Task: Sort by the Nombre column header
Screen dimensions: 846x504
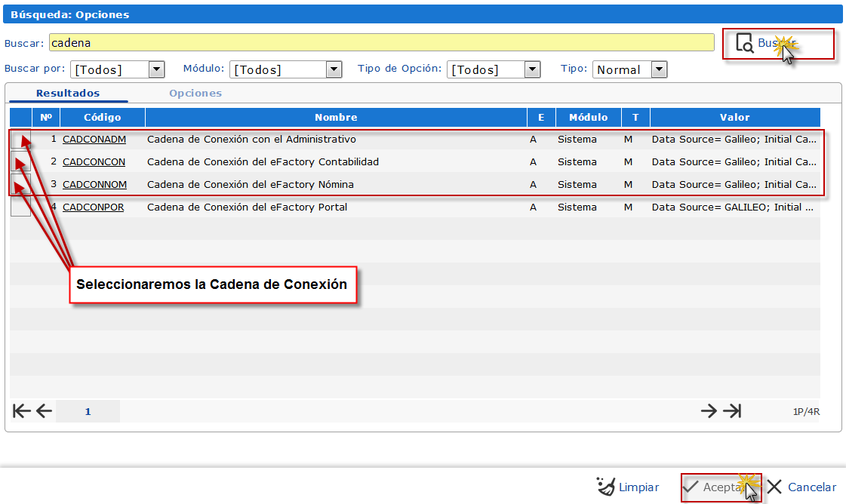Action: (x=336, y=117)
